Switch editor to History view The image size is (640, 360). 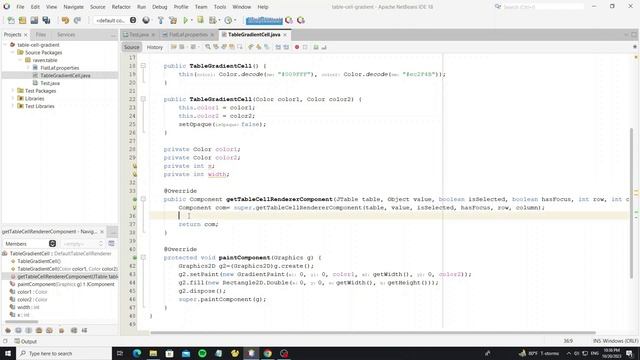tap(155, 47)
